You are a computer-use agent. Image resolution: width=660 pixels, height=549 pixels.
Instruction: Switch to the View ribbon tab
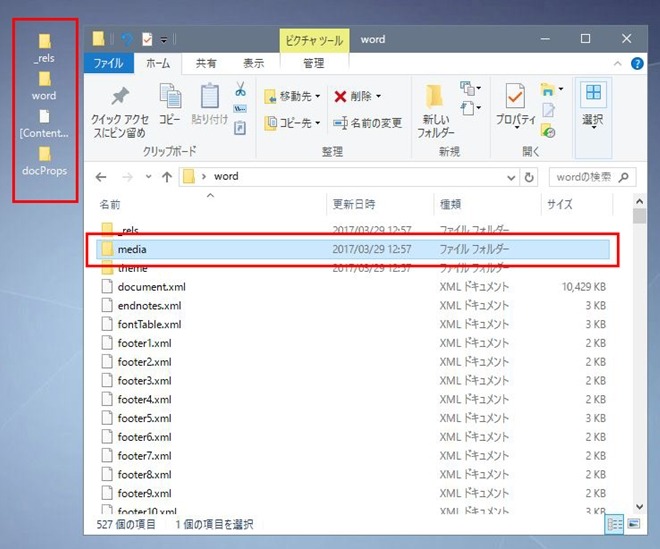(x=253, y=63)
